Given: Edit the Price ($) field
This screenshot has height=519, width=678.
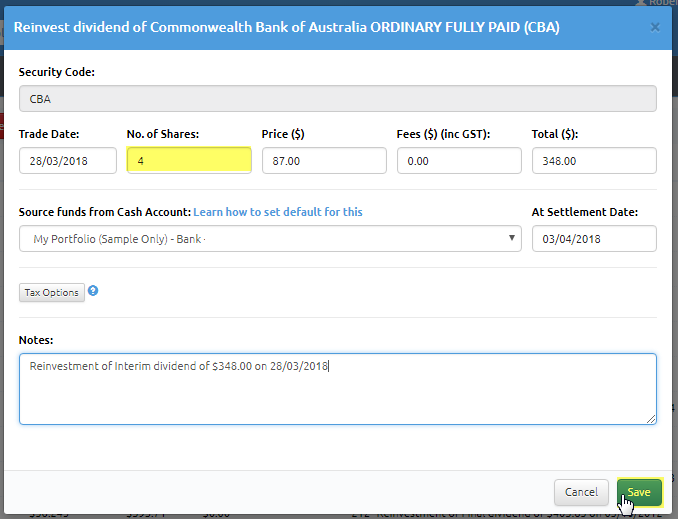Looking at the screenshot, I should click(x=324, y=161).
